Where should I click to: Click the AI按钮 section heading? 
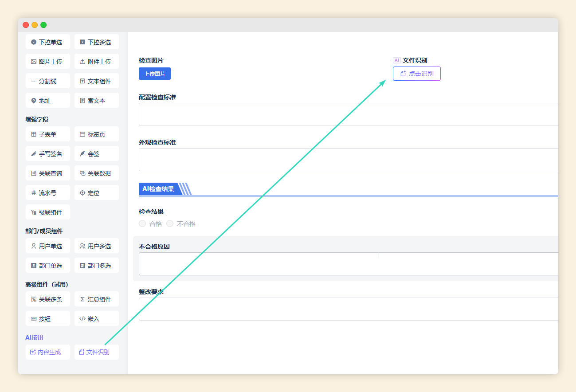(34, 337)
